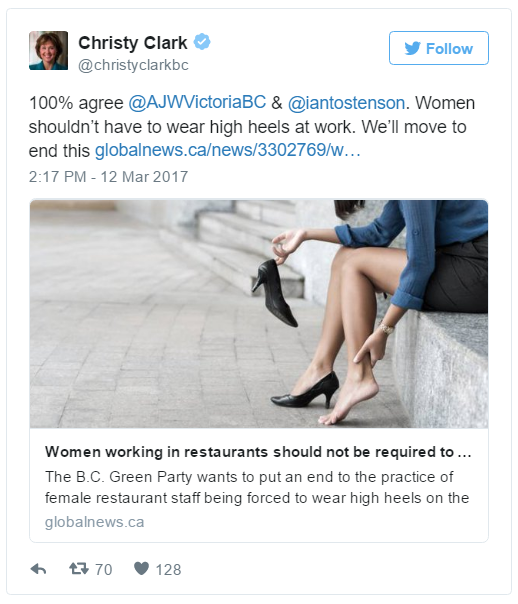Click the B.C. Green Party description text
518x604 pixels.
(x=257, y=487)
